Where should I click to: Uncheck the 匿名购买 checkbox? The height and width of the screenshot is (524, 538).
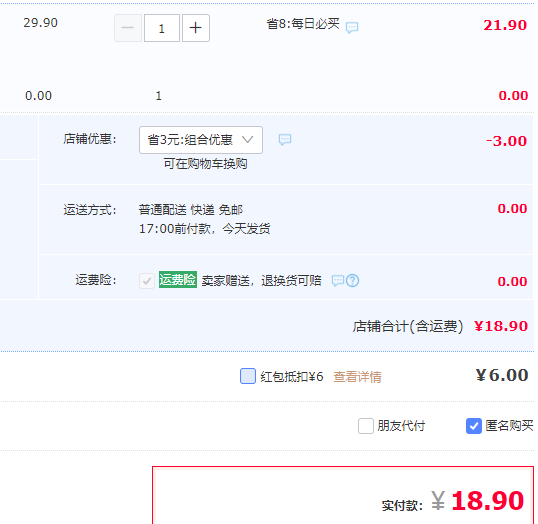pos(474,426)
